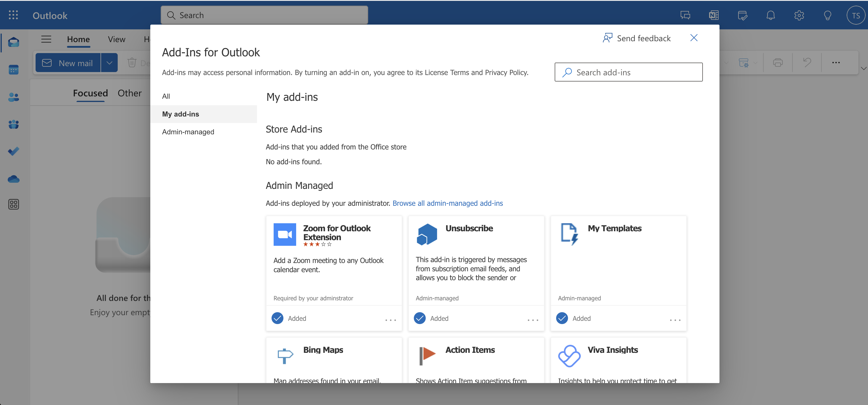Viewport: 868px width, 405px height.
Task: Click the Bing Maps signpost icon
Action: (x=285, y=356)
